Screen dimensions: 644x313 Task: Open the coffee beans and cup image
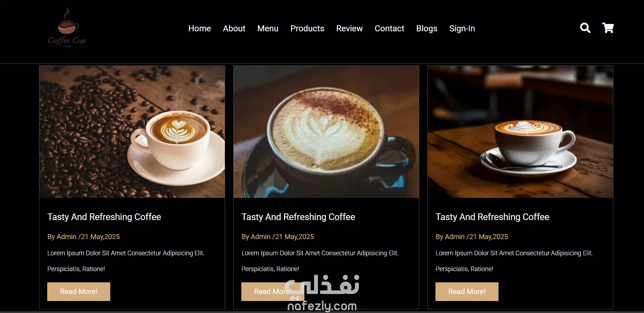(x=132, y=132)
